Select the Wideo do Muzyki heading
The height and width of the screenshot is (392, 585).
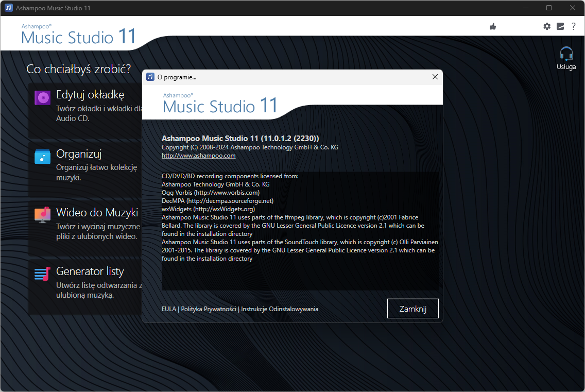[97, 212]
